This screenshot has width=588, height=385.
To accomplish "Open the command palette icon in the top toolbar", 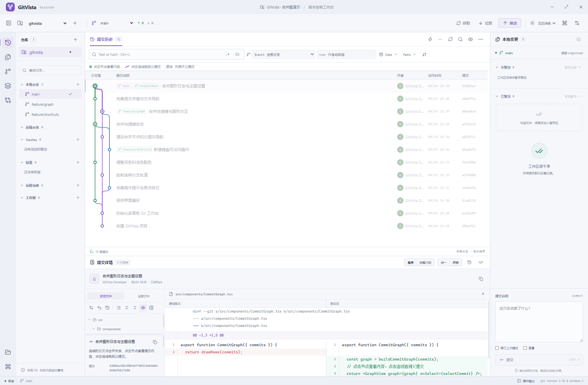I will (564, 23).
